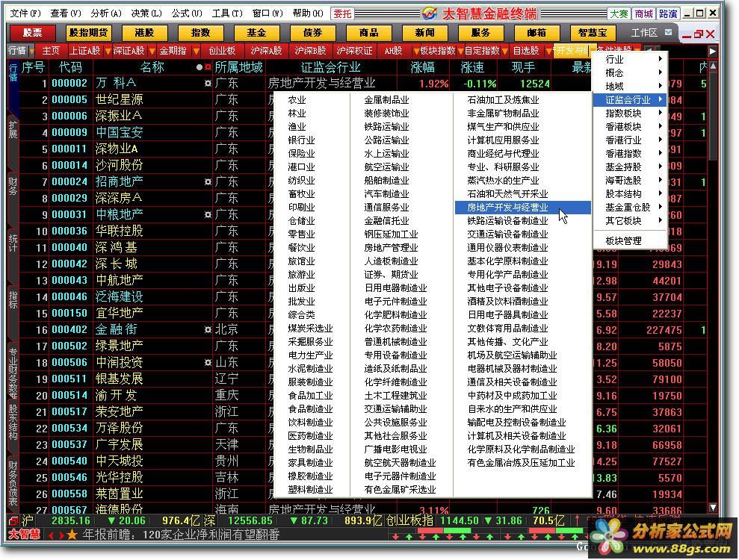Click the info marker icon beside 中润投资

(208, 363)
